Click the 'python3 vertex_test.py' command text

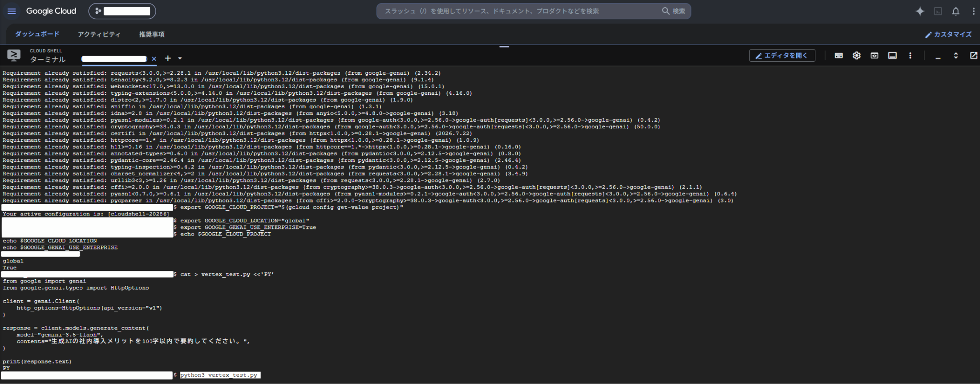tap(219, 375)
